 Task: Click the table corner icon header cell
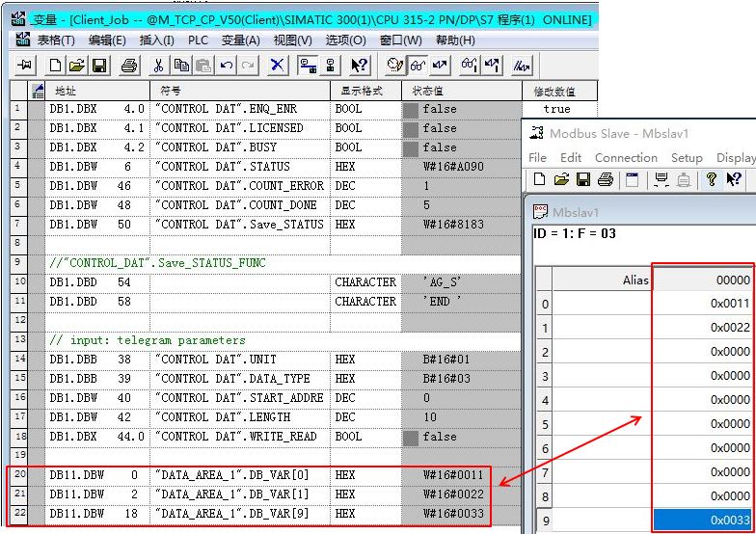pyautogui.click(x=37, y=91)
